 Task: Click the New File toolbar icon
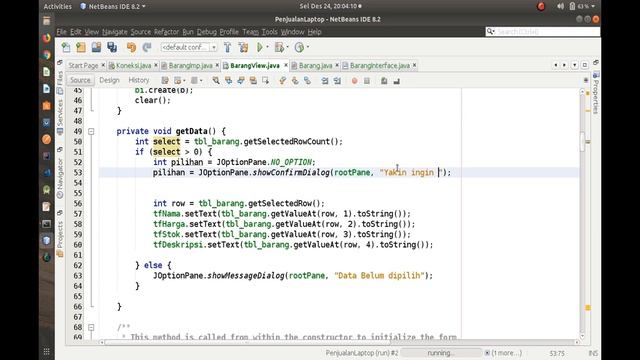[x=66, y=47]
